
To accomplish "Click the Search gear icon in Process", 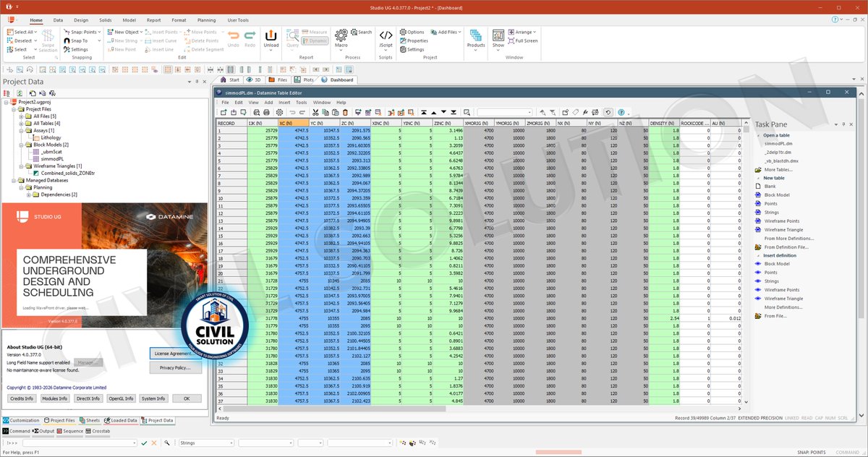I will (354, 32).
